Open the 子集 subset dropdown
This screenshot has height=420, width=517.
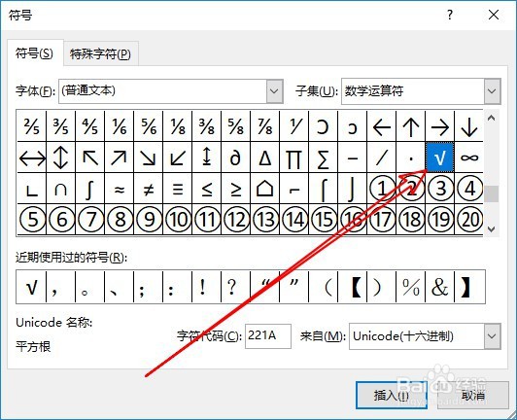(x=493, y=91)
